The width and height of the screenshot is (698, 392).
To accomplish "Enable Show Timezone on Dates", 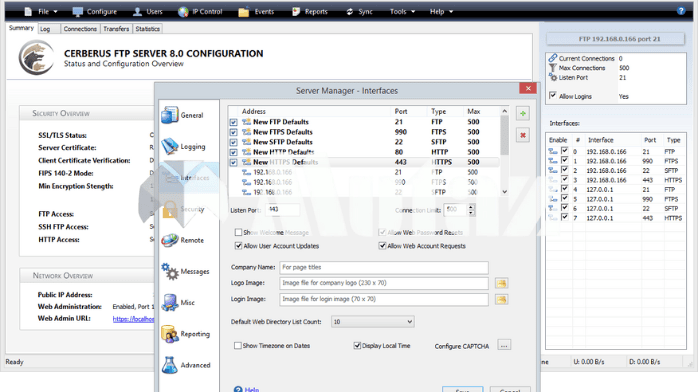I will point(238,345).
